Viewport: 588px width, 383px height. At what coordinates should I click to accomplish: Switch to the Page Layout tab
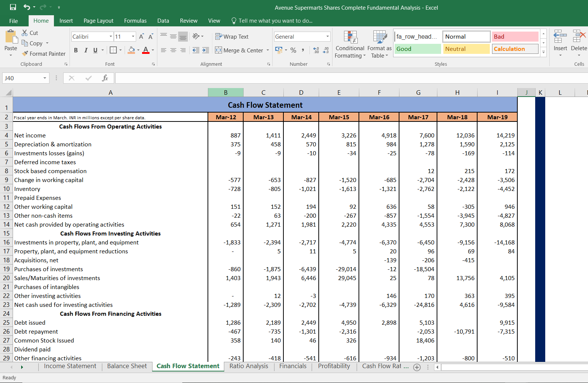coord(99,21)
